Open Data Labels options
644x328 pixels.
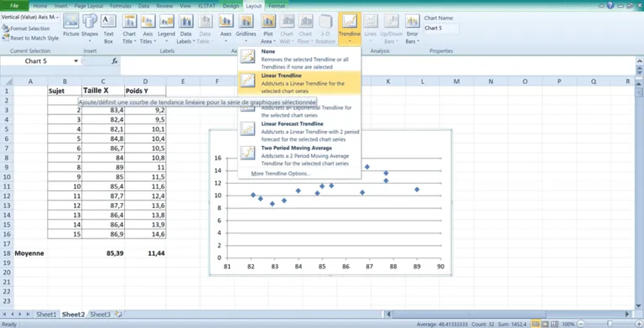click(x=185, y=29)
